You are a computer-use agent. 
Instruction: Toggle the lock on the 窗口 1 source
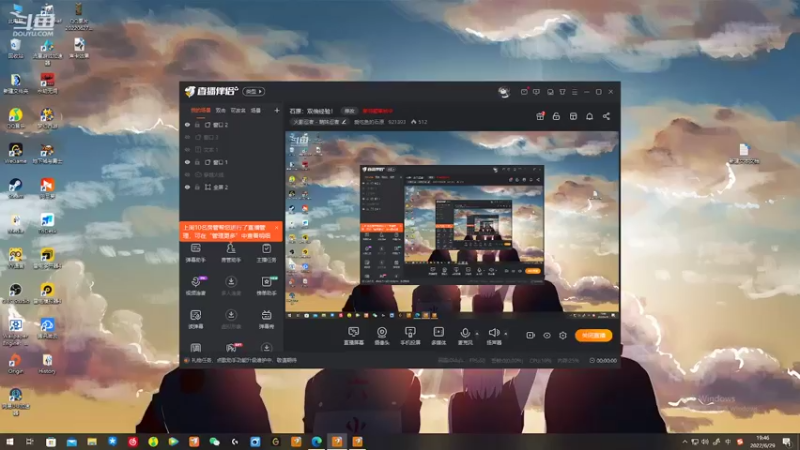[x=197, y=162]
